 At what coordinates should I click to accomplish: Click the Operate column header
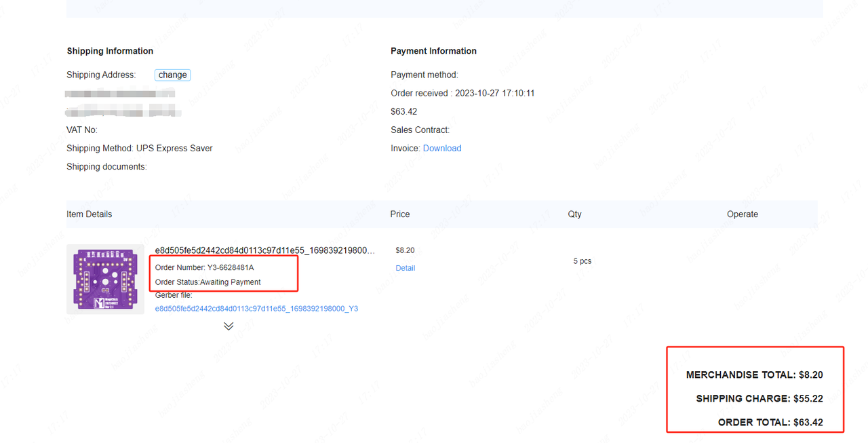point(742,214)
